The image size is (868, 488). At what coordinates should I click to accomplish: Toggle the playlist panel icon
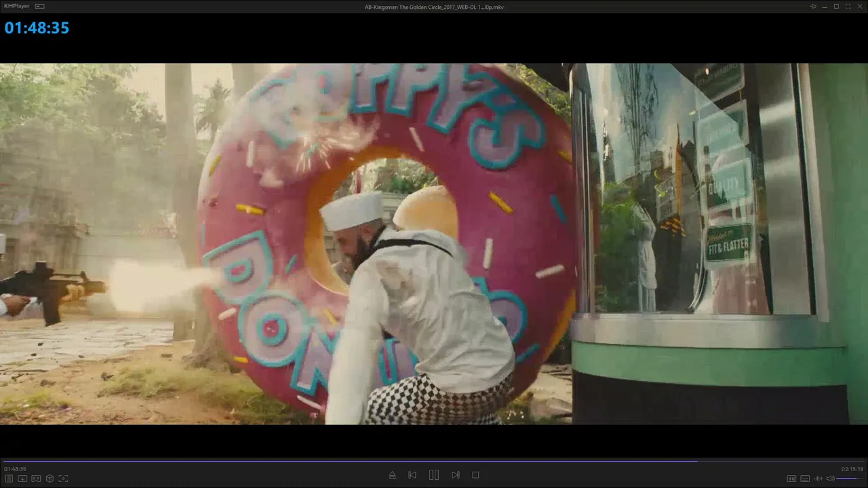tap(9, 479)
